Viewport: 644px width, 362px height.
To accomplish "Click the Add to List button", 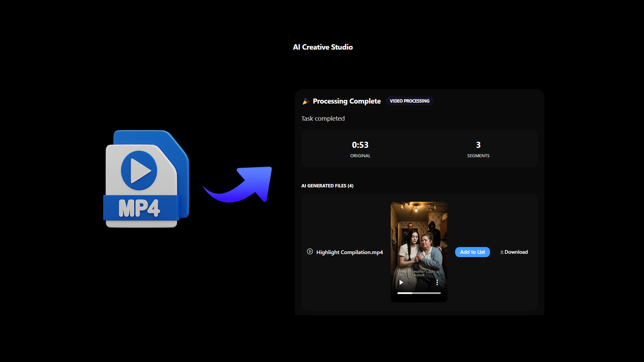I will click(472, 252).
